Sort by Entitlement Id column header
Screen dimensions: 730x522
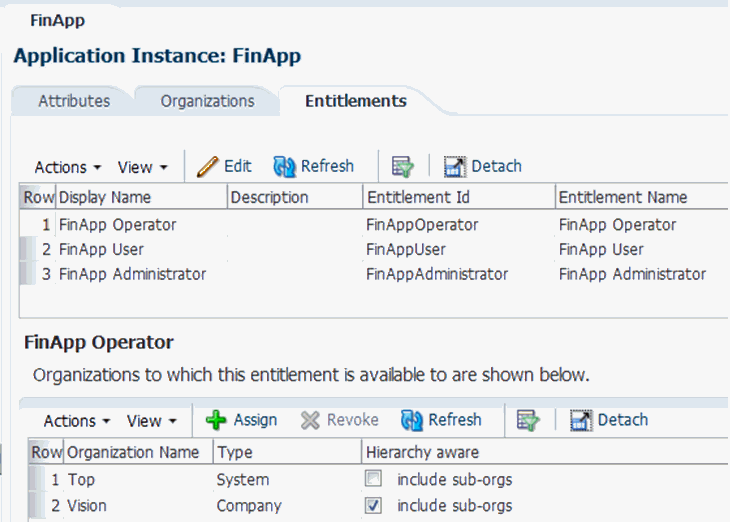coord(459,197)
